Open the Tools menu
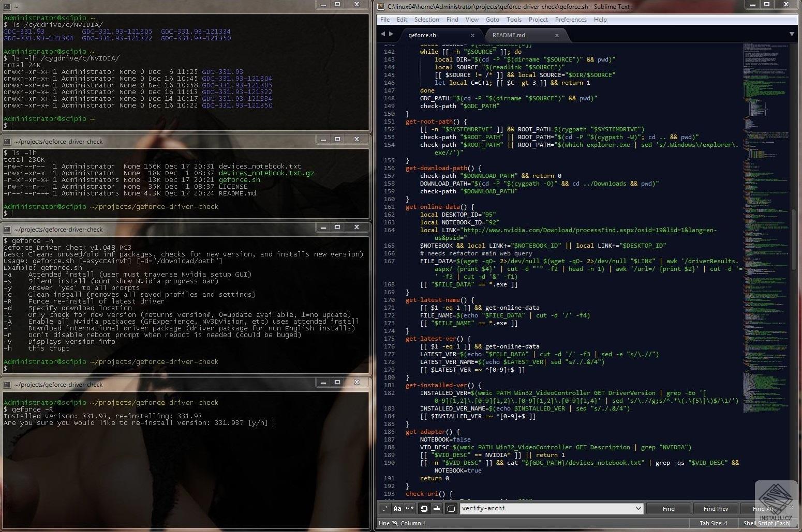Image resolution: width=802 pixels, height=532 pixels. [514, 20]
